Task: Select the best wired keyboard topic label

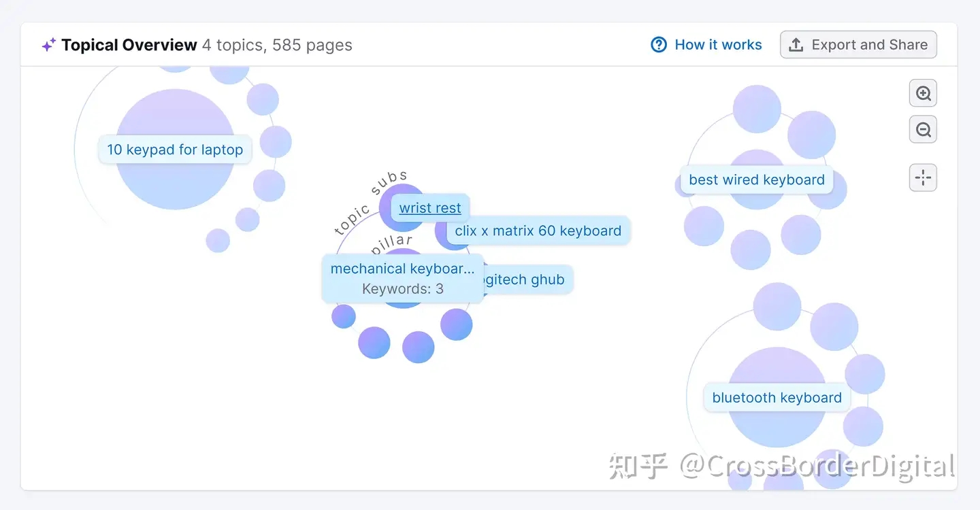Action: [x=756, y=180]
